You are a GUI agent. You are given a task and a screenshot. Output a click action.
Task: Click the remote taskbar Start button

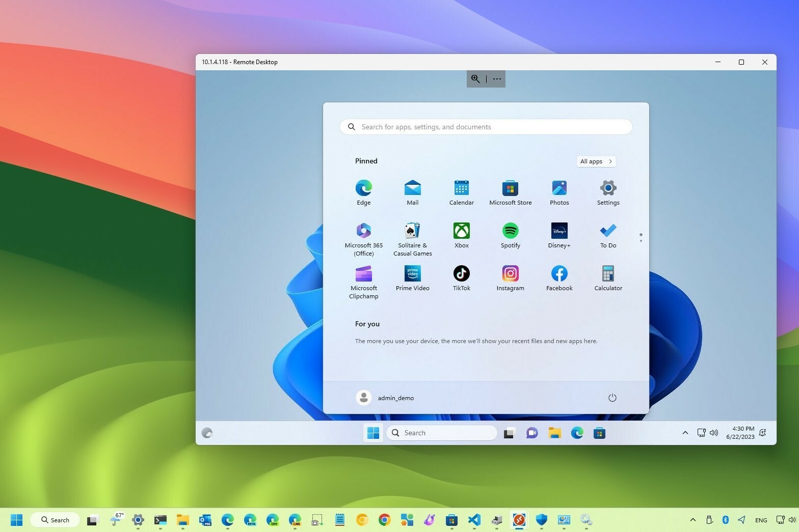point(373,433)
